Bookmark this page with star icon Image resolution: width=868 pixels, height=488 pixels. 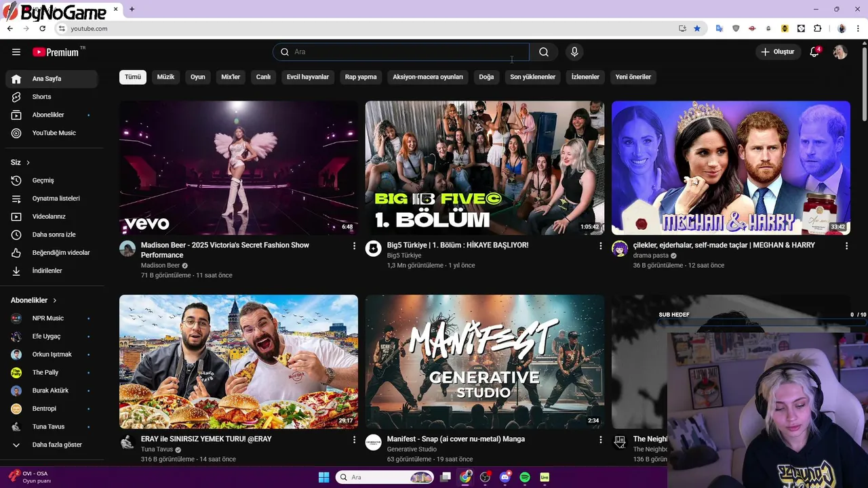pyautogui.click(x=697, y=28)
